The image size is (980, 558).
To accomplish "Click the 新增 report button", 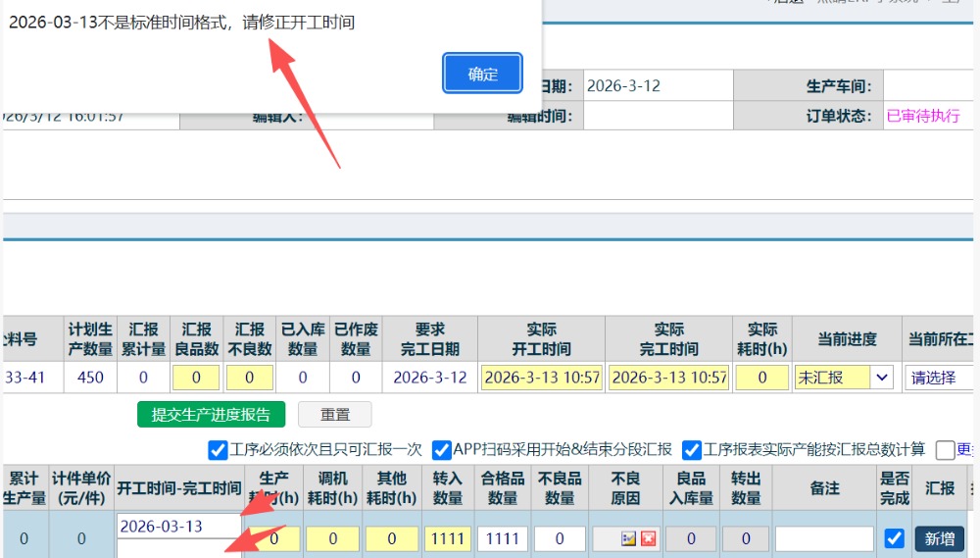I will tap(940, 538).
